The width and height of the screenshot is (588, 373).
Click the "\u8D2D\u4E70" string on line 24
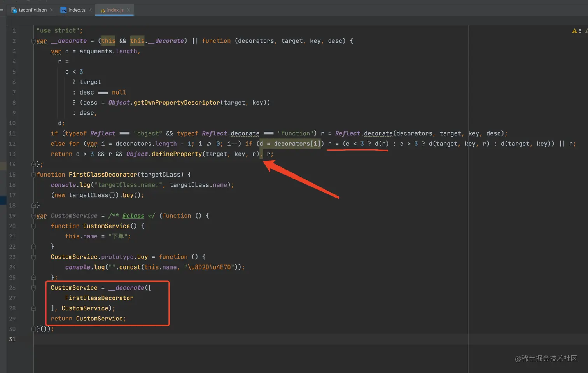click(x=209, y=267)
